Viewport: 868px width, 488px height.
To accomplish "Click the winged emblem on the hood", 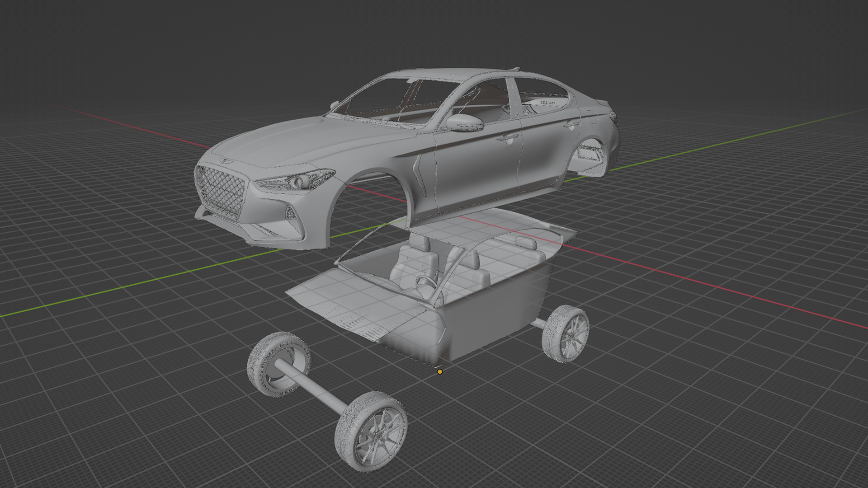I will [x=225, y=160].
